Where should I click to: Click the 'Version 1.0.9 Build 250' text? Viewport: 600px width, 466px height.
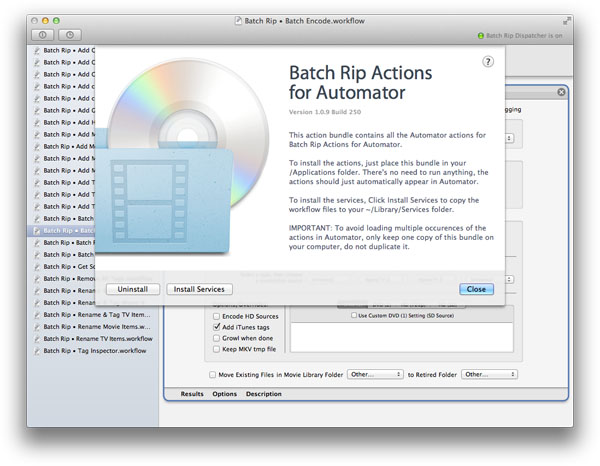point(325,112)
